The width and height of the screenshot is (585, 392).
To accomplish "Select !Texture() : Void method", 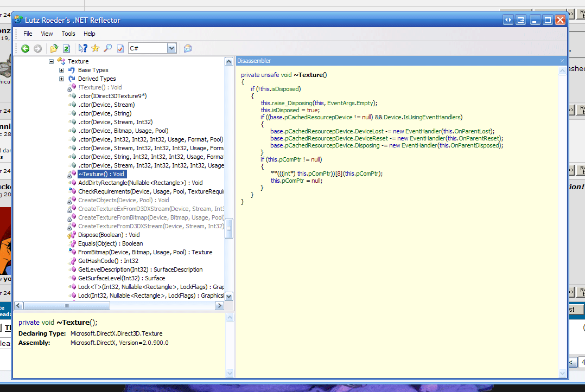I will click(100, 87).
